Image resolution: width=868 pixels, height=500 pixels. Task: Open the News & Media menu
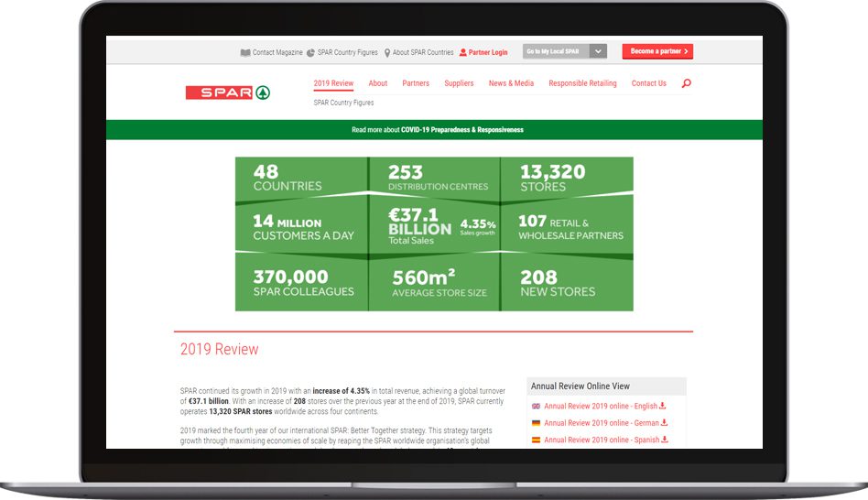coord(511,83)
